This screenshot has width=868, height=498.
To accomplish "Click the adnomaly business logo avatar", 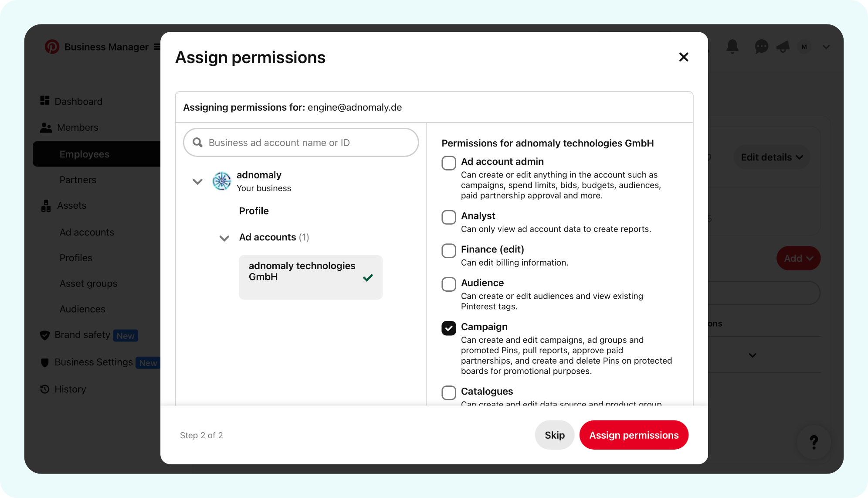I will [222, 181].
